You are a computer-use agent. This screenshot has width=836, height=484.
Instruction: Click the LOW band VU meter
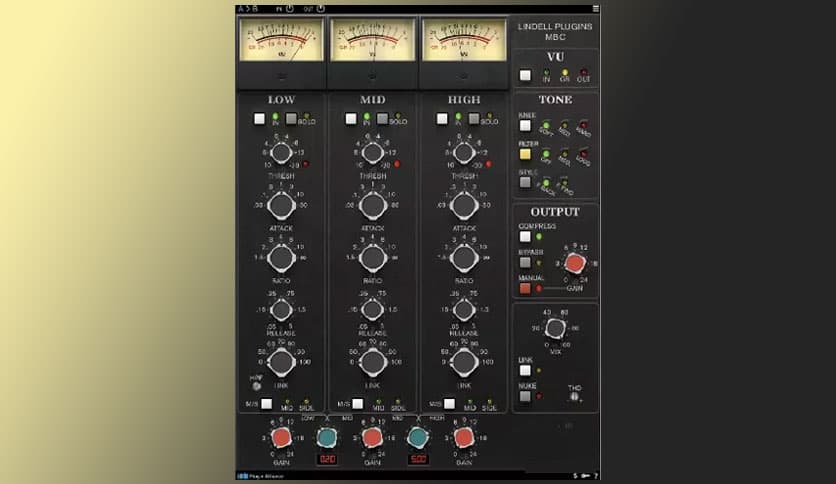click(281, 39)
